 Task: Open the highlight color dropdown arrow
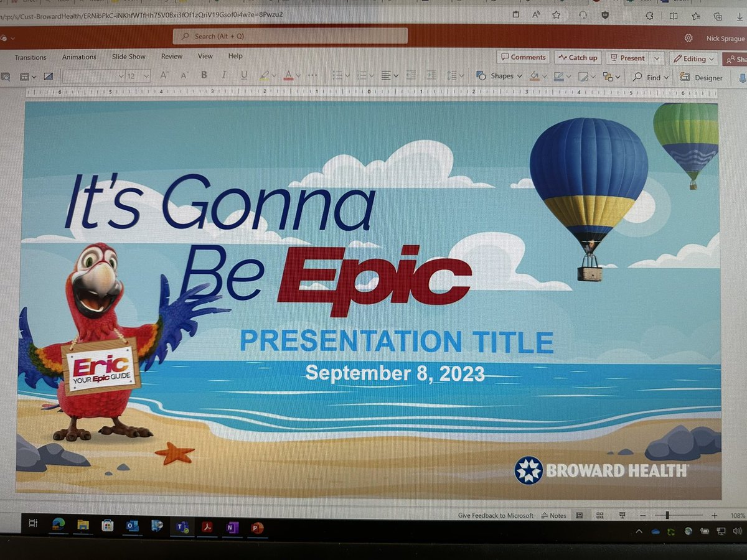point(275,76)
